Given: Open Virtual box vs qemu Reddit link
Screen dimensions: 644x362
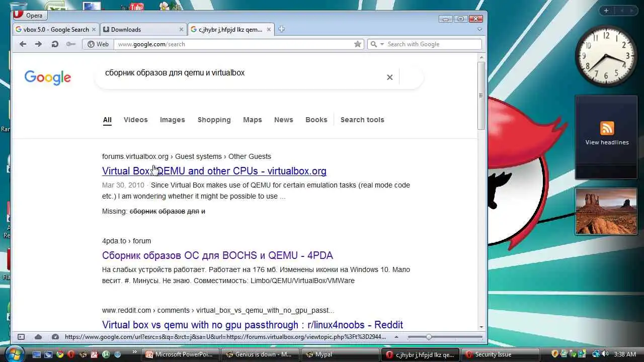Looking at the screenshot, I should 253,325.
